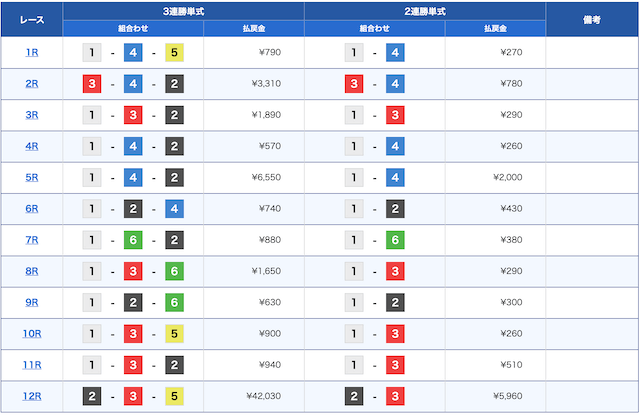The width and height of the screenshot is (640, 415).
Task: Click white boat 1 badge in 11R exacta
Action: pyautogui.click(x=354, y=365)
